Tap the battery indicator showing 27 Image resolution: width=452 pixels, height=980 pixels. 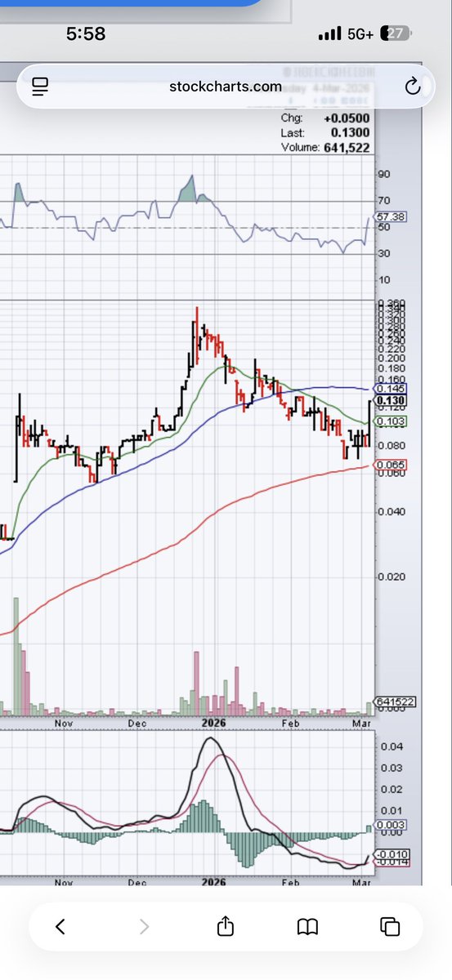click(x=395, y=35)
